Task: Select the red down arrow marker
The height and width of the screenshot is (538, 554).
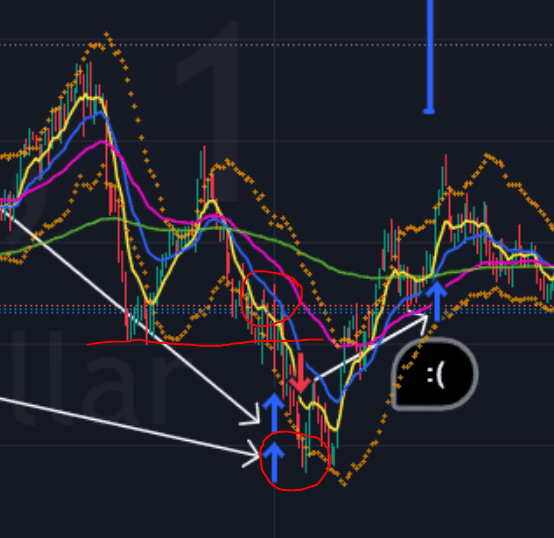Action: pyautogui.click(x=300, y=373)
